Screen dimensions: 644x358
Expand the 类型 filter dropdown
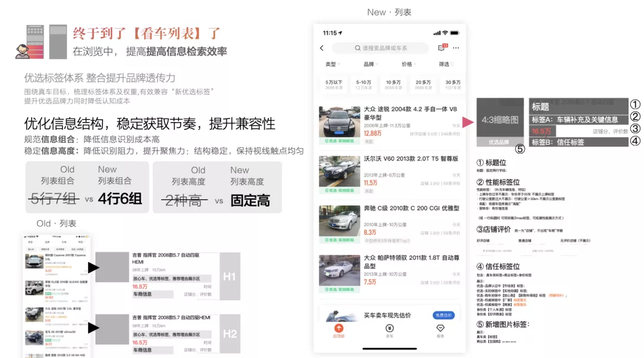[x=333, y=64]
